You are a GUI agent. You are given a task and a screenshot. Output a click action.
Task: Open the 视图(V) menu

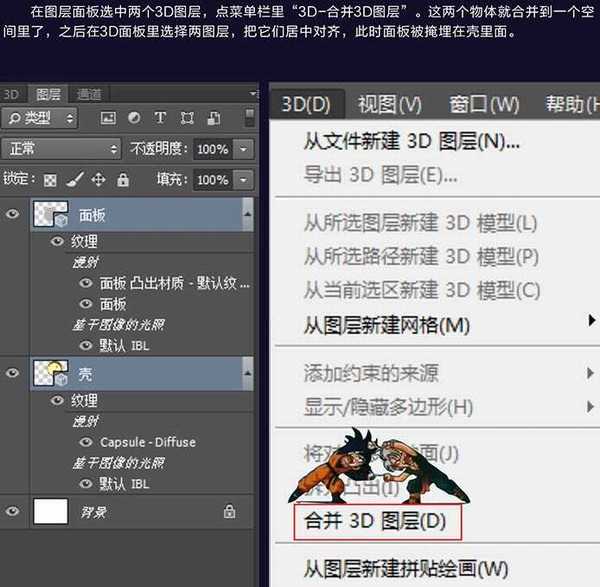tap(389, 104)
